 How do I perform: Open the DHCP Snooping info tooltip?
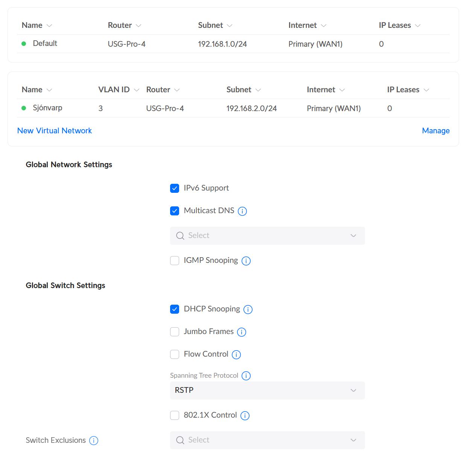click(x=248, y=309)
